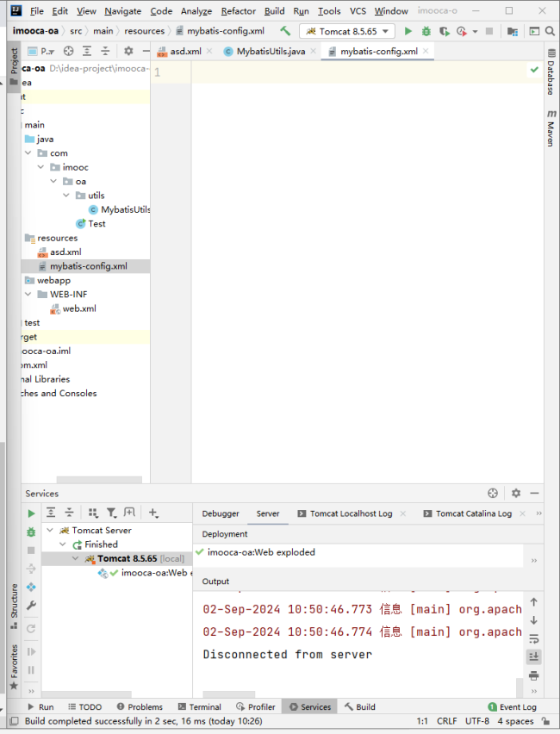This screenshot has height=734, width=560.
Task: Click Search Everywhere magnifier icon
Action: pos(551,31)
